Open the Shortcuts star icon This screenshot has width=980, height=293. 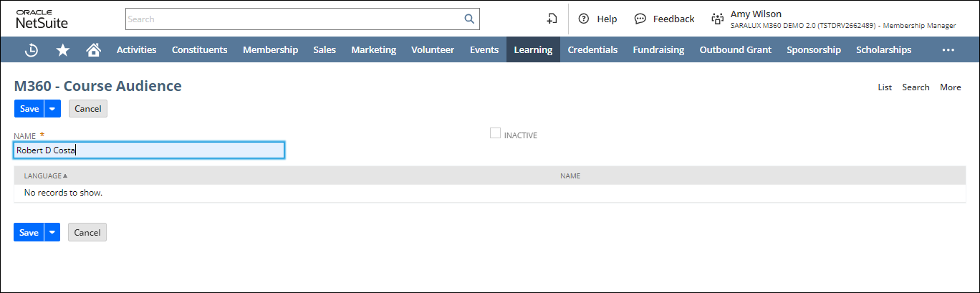pos(63,50)
